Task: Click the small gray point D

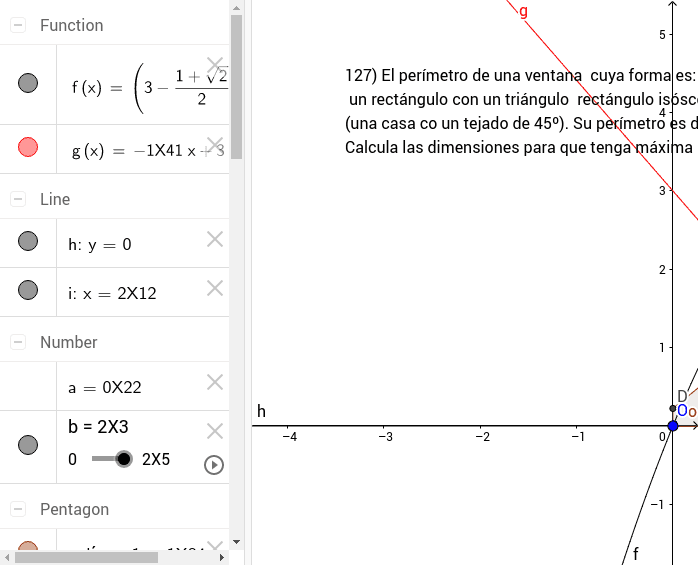Action: click(x=673, y=409)
